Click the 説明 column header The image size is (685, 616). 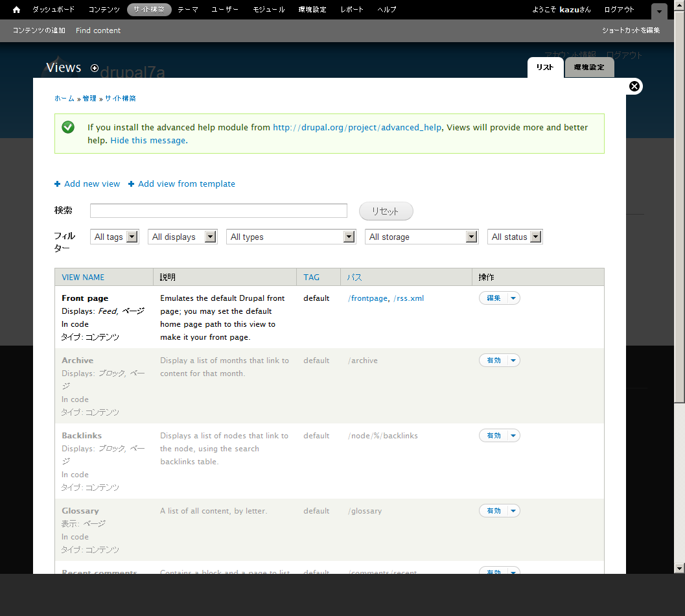168,277
